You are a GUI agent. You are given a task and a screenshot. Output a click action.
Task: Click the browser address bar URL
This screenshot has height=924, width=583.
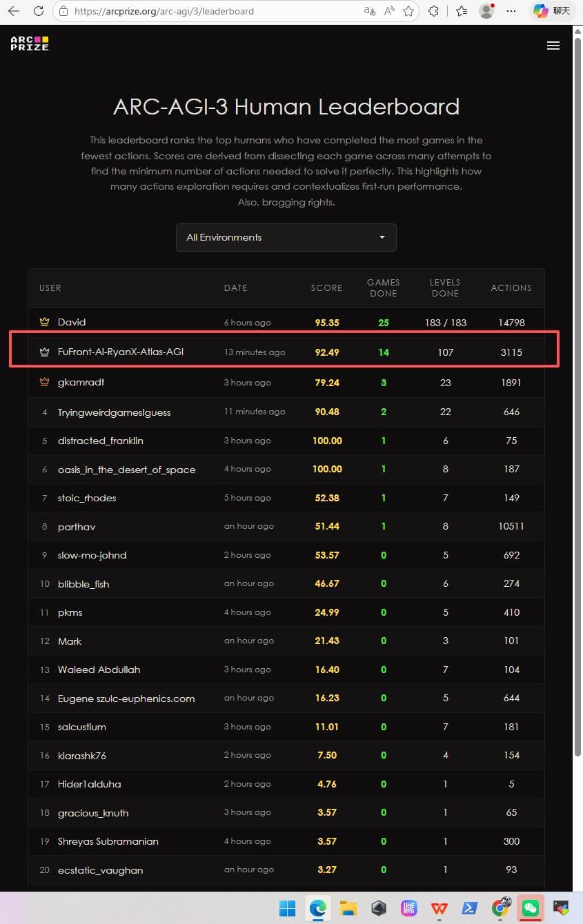164,11
